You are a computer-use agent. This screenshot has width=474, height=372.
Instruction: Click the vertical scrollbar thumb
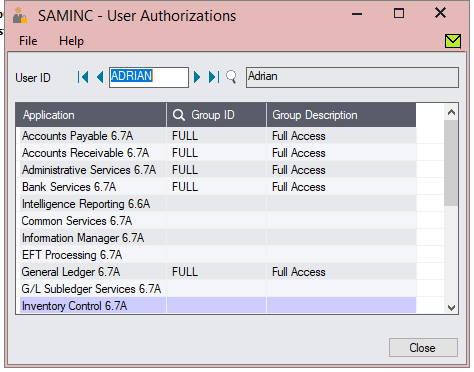coord(451,163)
